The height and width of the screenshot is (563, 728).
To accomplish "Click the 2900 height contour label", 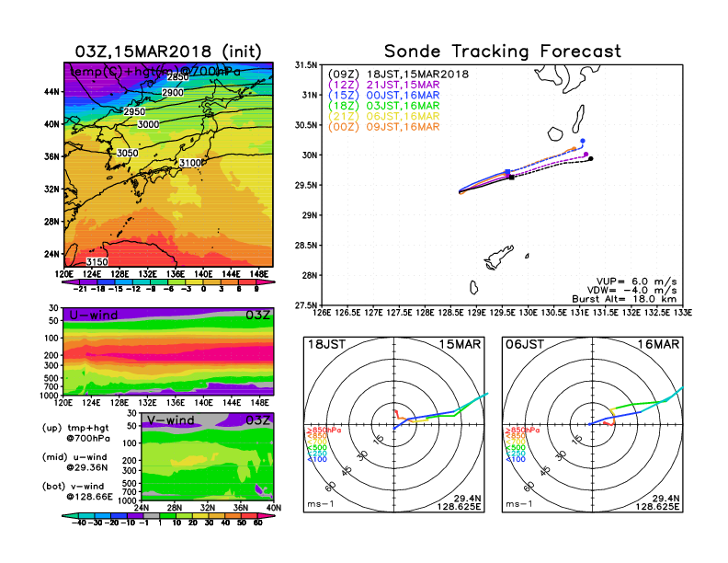I will [173, 92].
